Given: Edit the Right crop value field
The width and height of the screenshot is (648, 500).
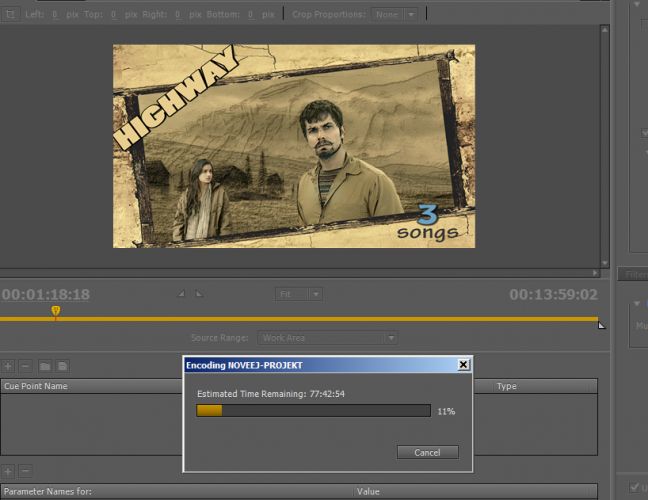Looking at the screenshot, I should click(178, 14).
